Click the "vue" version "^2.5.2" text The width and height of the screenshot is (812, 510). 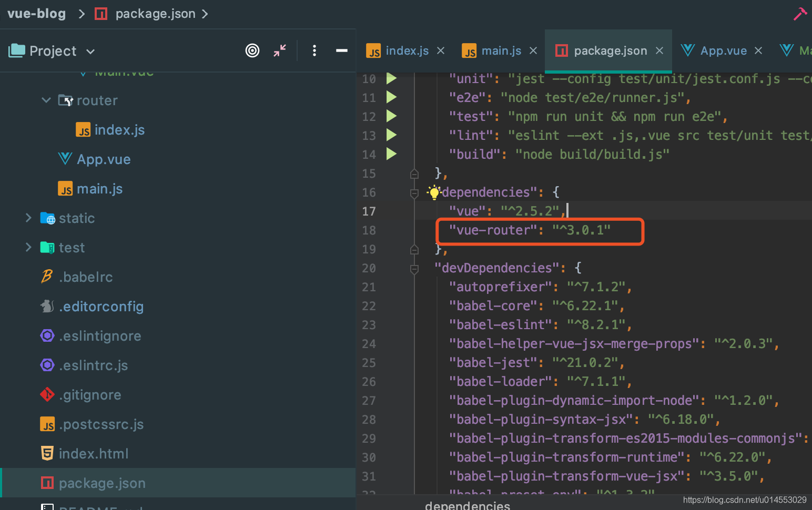pyautogui.click(x=530, y=211)
